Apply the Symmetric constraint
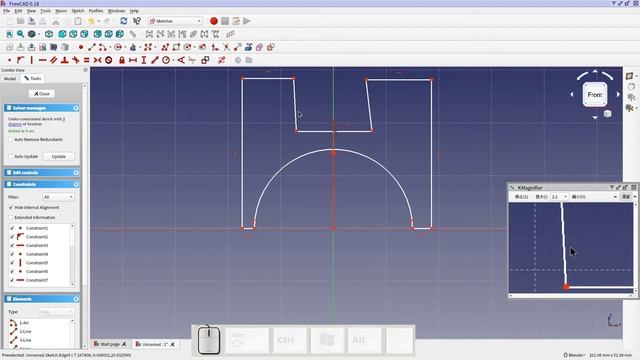640x360 pixels. pos(98,60)
